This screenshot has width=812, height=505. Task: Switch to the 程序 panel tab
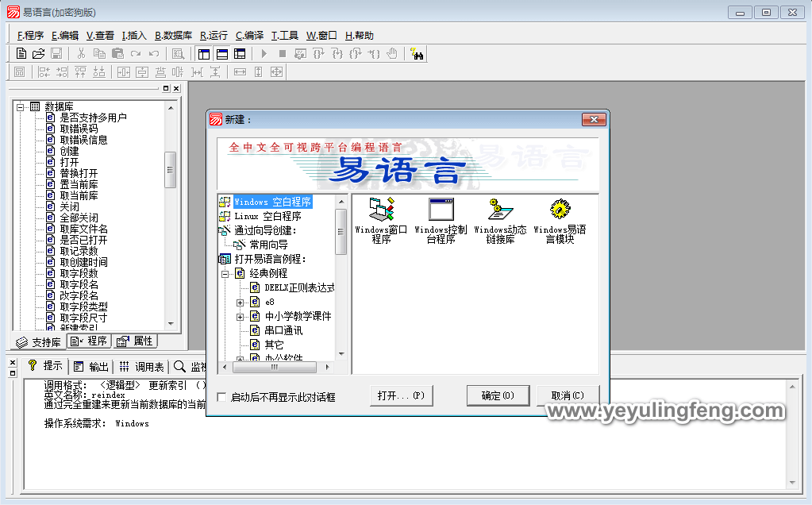tap(89, 341)
